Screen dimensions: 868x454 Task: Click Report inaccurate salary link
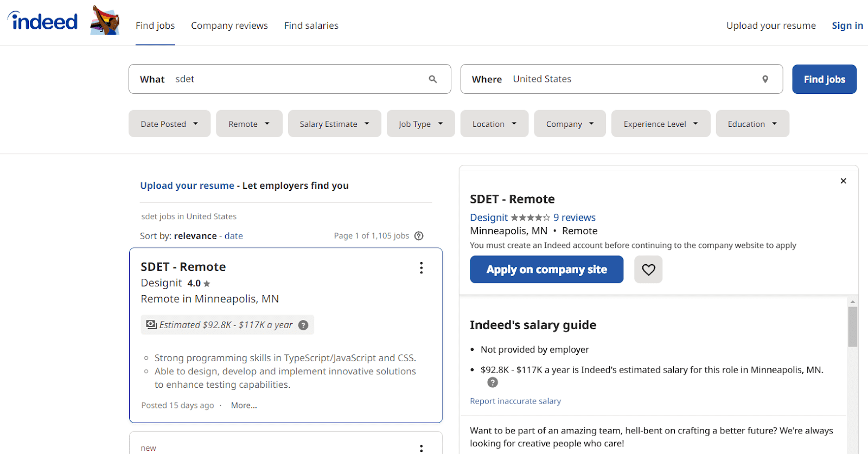515,401
